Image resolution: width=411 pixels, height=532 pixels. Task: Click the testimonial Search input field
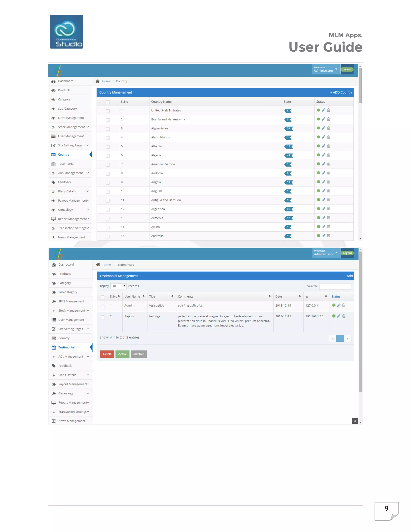335,286
